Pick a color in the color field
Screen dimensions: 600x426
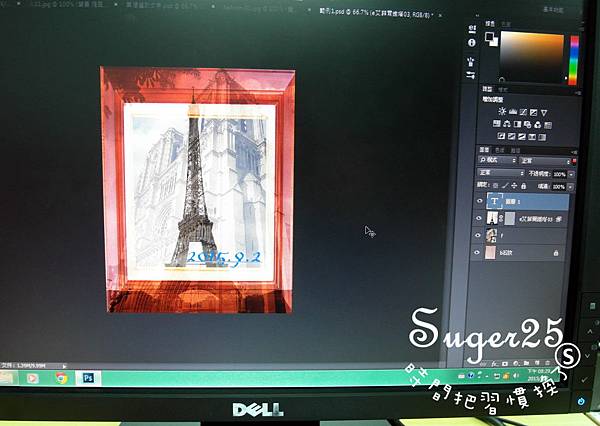tap(532, 56)
